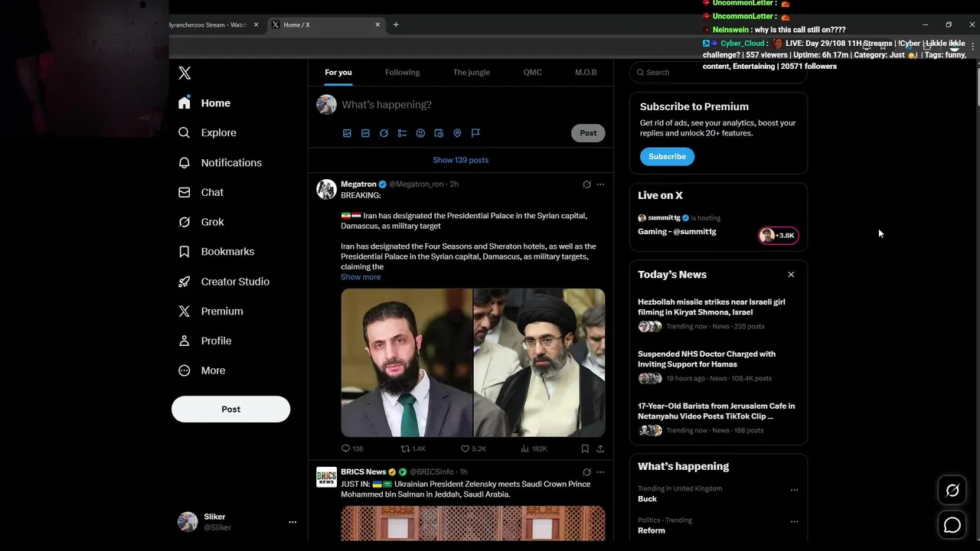The width and height of the screenshot is (980, 551).
Task: Go to Profile page
Action: (x=204, y=341)
